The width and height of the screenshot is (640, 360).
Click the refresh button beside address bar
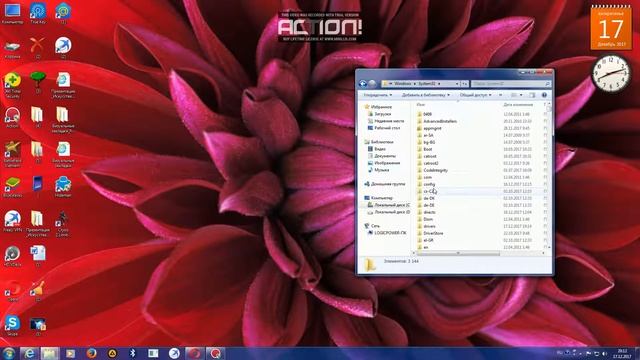(464, 84)
